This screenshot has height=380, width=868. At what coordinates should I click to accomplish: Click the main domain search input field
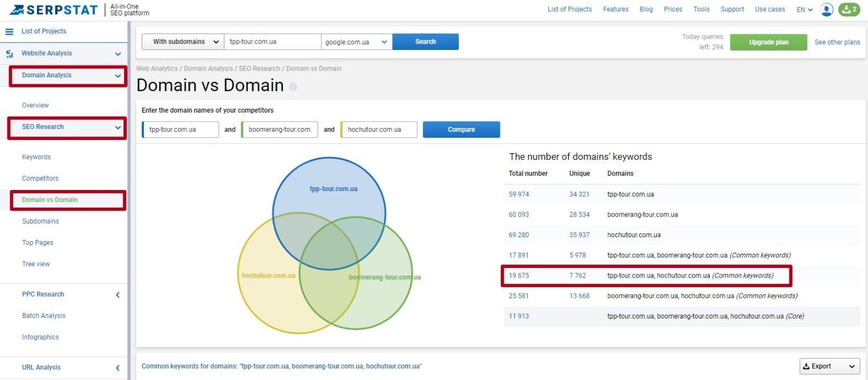272,42
